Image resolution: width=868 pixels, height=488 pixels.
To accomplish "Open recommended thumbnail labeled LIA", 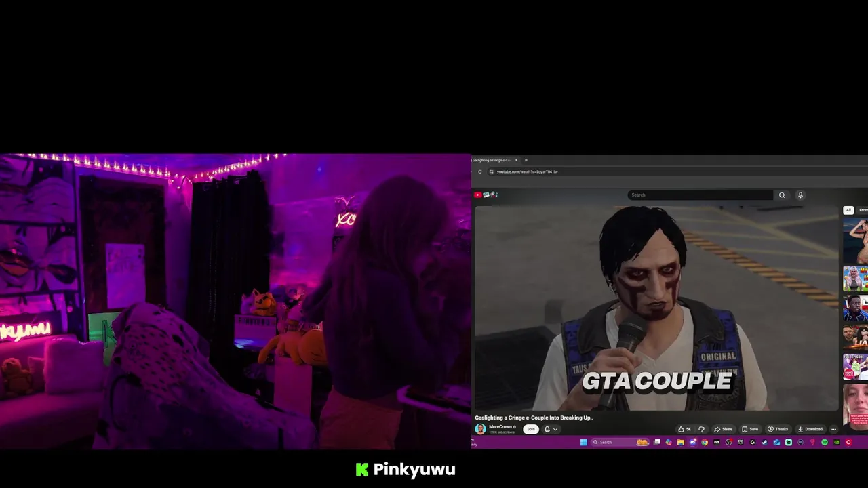I will pos(855,337).
